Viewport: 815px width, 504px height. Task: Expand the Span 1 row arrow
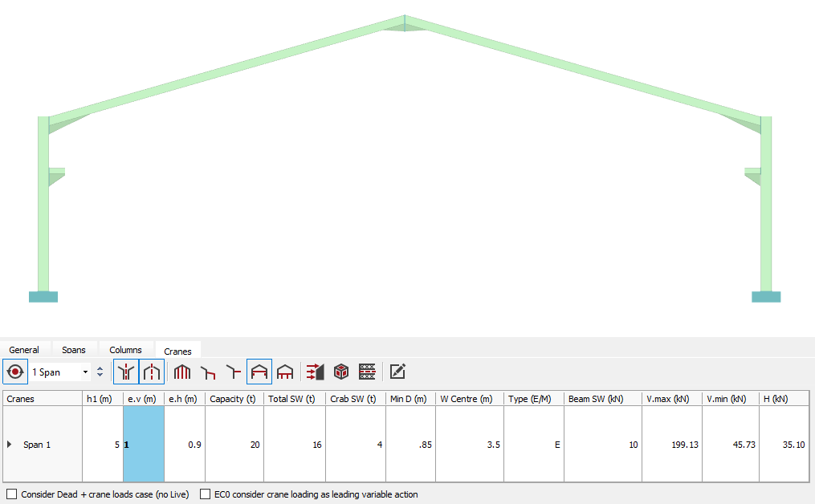(x=10, y=444)
